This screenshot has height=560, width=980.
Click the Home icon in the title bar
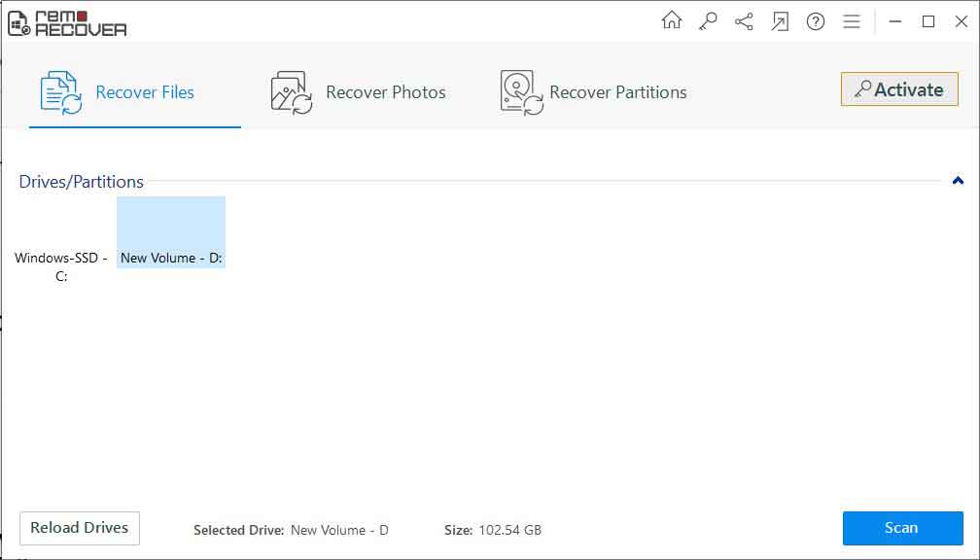pos(672,19)
